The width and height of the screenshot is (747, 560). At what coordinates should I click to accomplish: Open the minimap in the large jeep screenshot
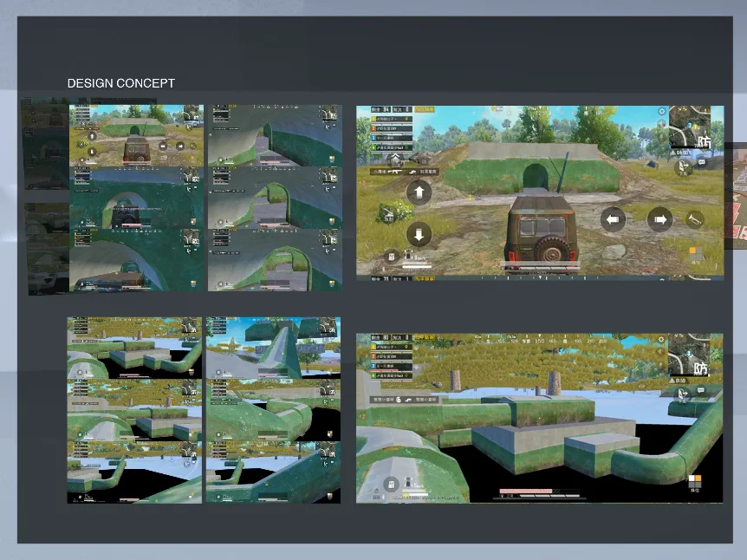[690, 127]
